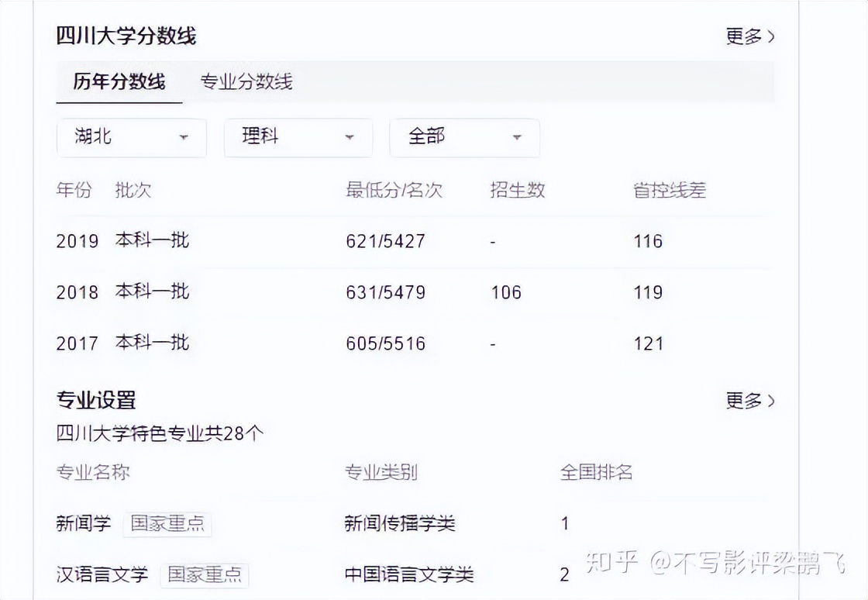Viewport: 868px width, 600px height.
Task: Click the 批次 column header
Action: tap(133, 191)
